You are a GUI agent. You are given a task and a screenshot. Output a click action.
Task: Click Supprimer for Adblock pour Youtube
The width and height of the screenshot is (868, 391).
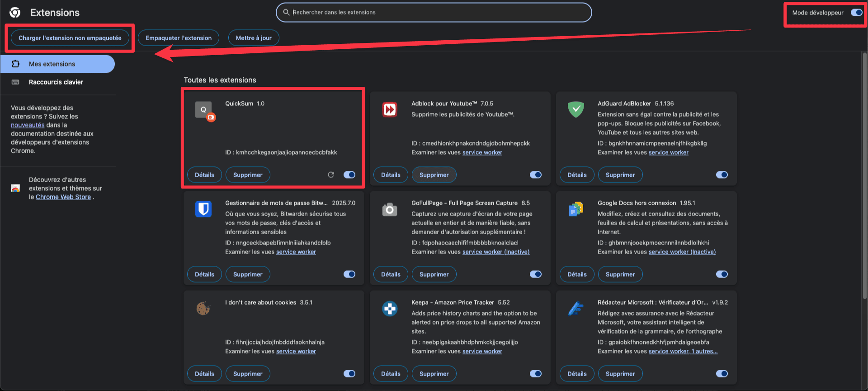(434, 175)
